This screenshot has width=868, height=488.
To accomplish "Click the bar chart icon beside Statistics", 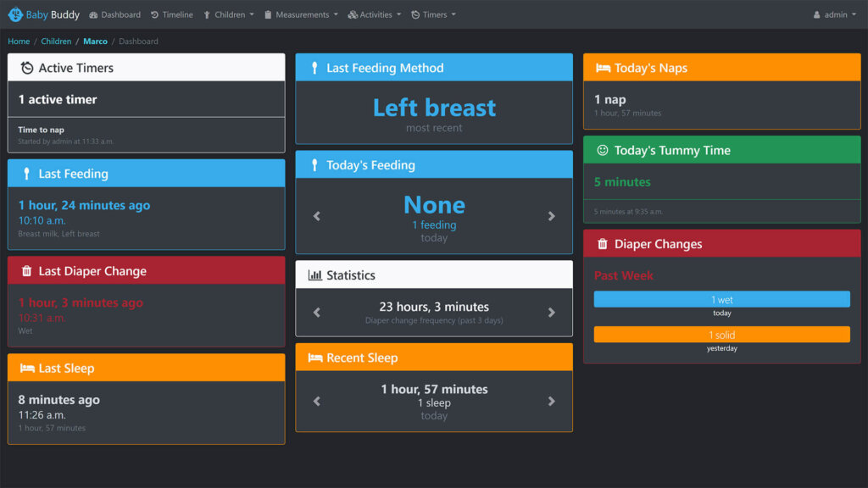I will click(314, 275).
